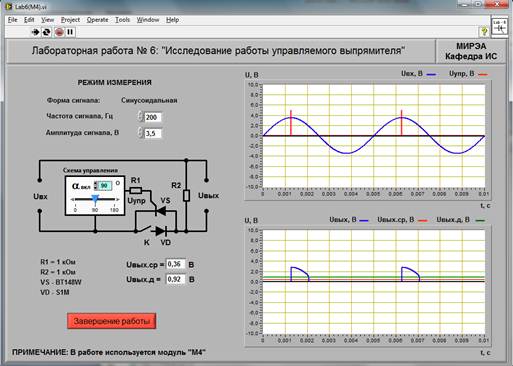Open the Window menu

(x=148, y=20)
